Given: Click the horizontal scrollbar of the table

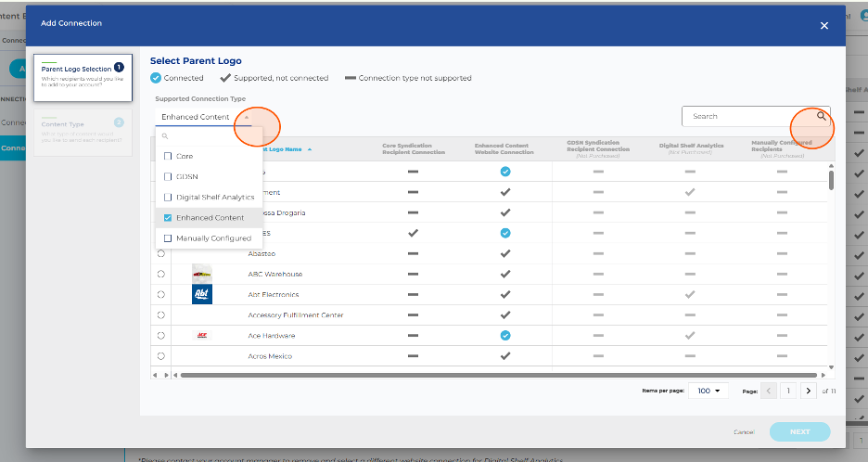Looking at the screenshot, I should coord(498,375).
